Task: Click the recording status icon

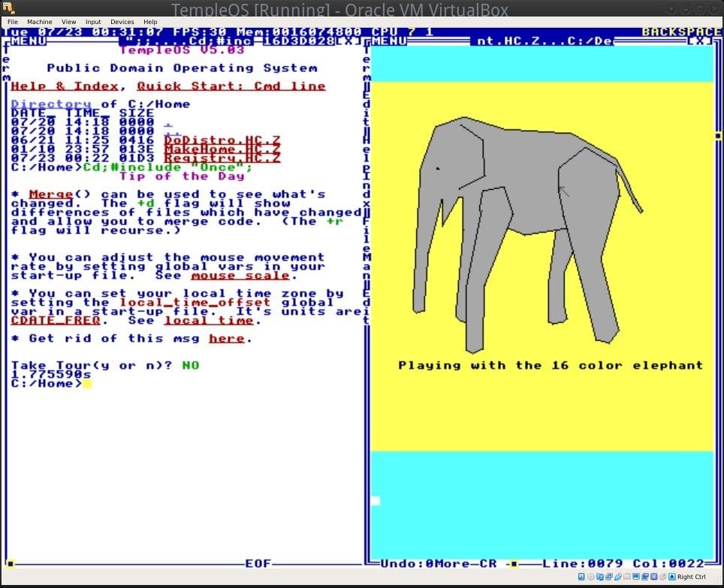Action: point(645,577)
